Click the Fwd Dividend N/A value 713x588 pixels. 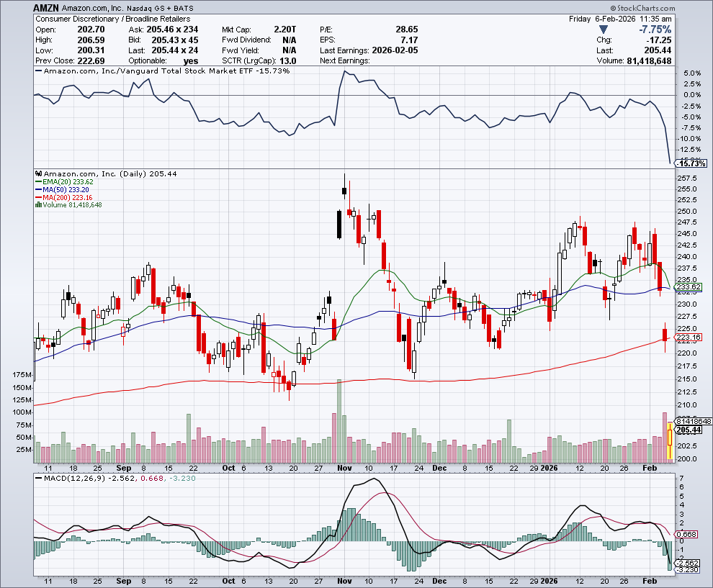pyautogui.click(x=290, y=40)
